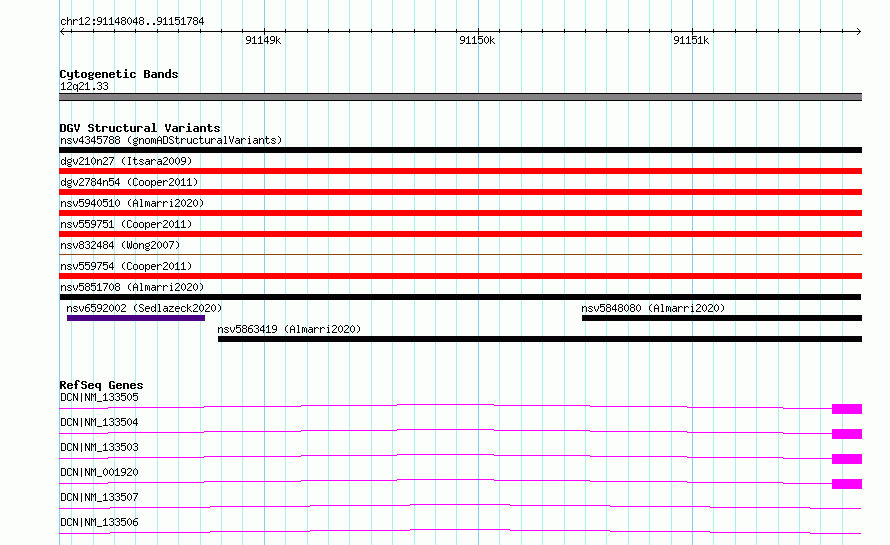890x545 pixels.
Task: Click the DCN|NM_133507 intron line
Action: tap(460, 505)
